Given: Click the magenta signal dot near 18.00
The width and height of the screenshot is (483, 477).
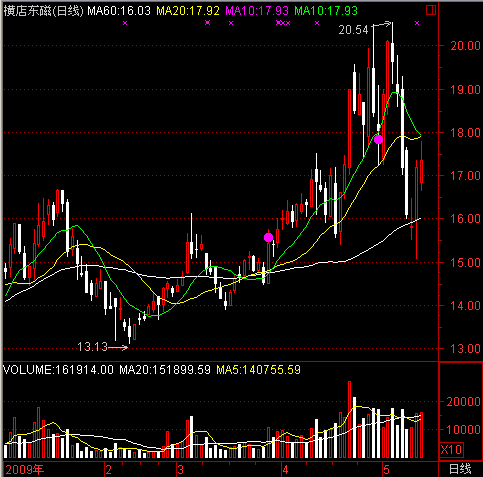Looking at the screenshot, I should click(378, 139).
